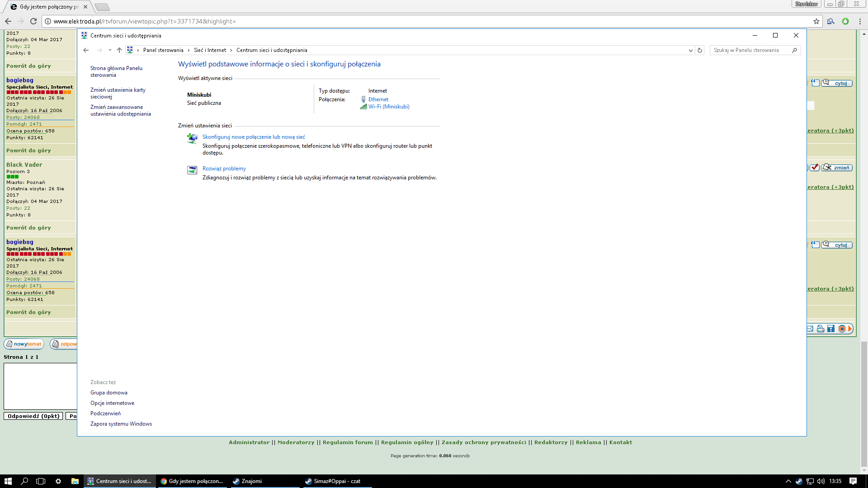Screen dimensions: 868x488
Task: Select Sieć i Internet in the breadcrumb
Action: pos(210,50)
